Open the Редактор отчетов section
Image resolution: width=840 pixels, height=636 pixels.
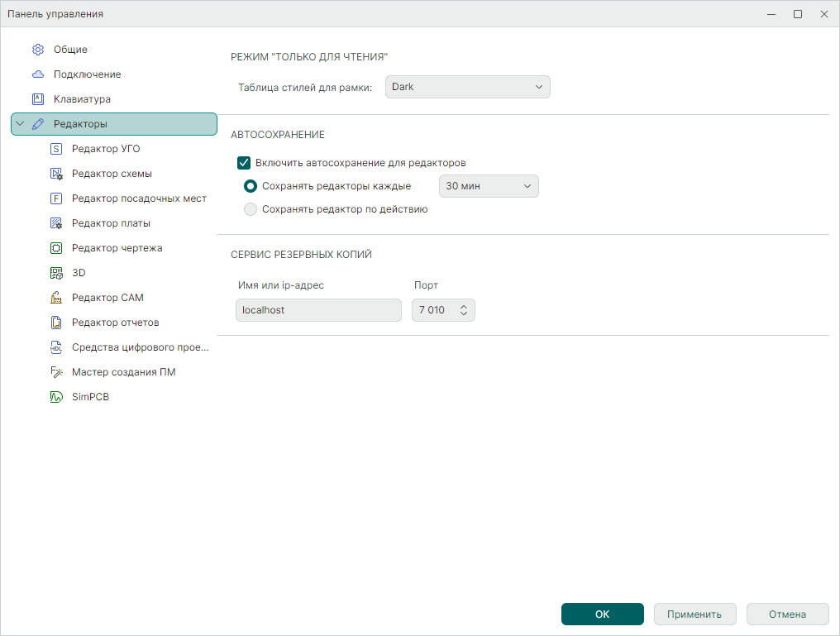pos(115,323)
